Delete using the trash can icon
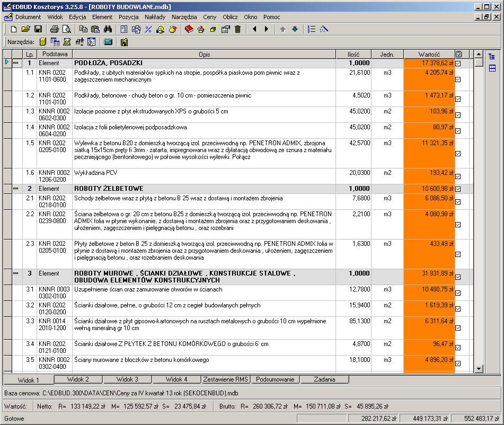Screen dimensions: 504x425 tap(237, 29)
